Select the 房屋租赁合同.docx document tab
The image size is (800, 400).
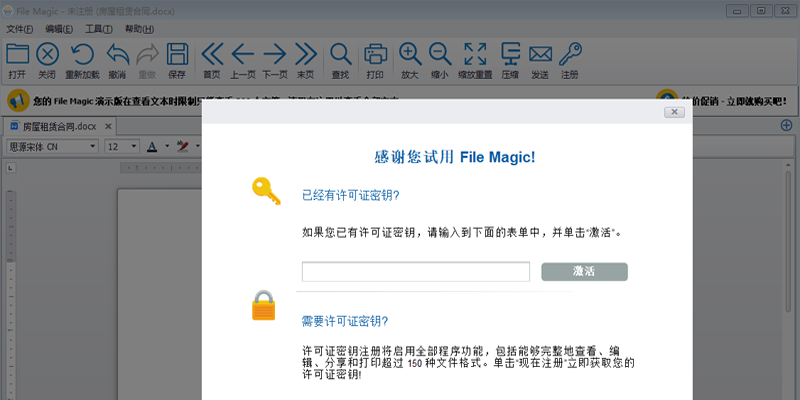pos(59,127)
